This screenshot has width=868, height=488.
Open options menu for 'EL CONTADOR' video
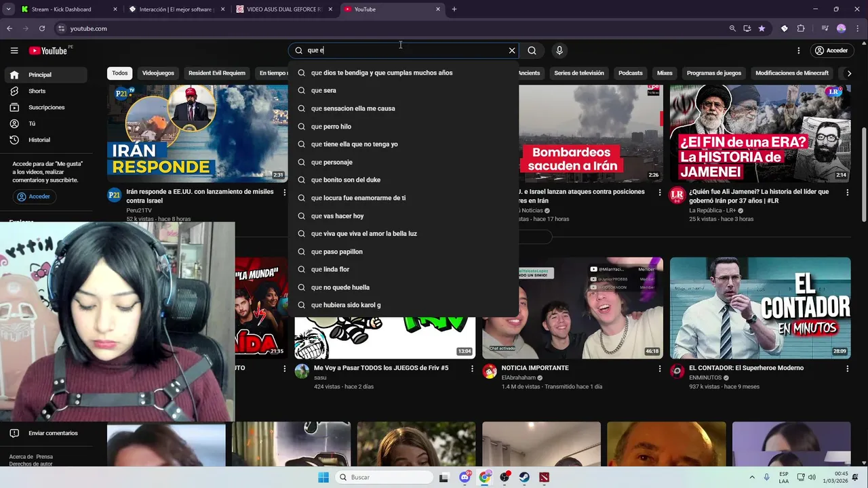click(847, 369)
